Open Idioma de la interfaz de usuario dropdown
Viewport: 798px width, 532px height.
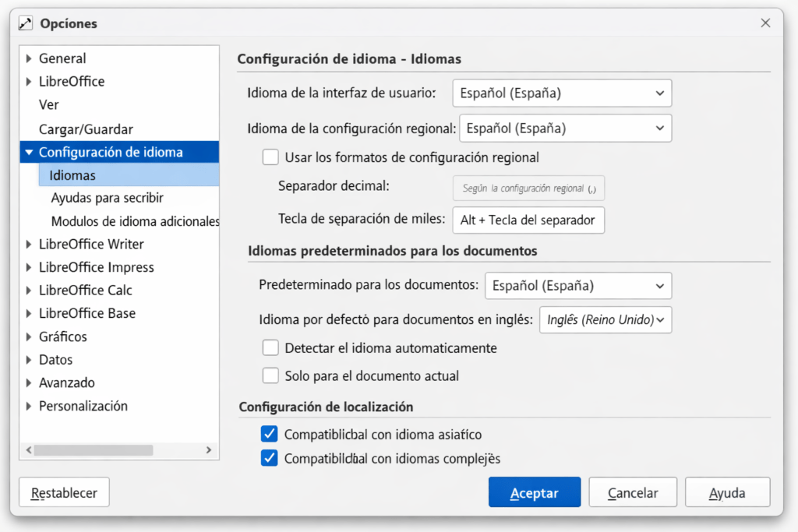point(562,93)
